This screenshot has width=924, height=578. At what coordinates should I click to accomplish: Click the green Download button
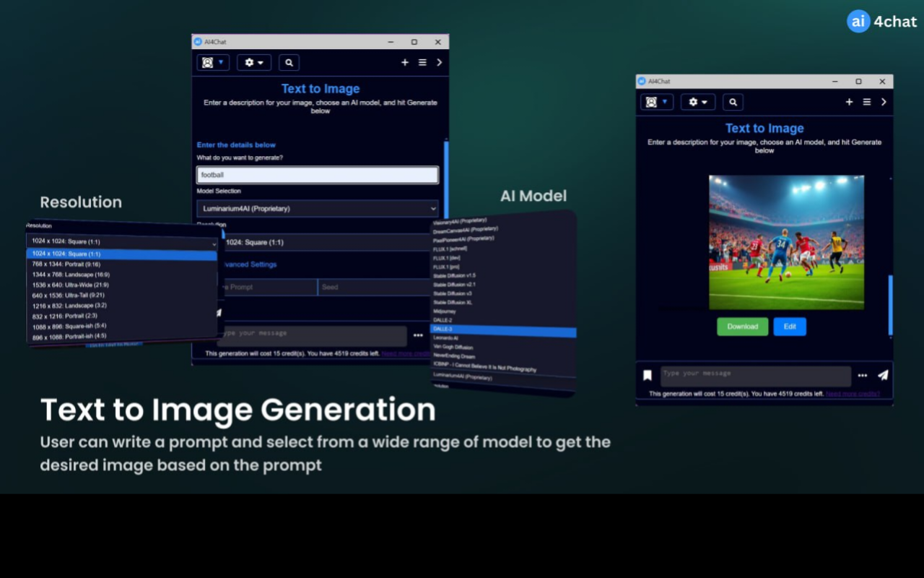pyautogui.click(x=742, y=327)
